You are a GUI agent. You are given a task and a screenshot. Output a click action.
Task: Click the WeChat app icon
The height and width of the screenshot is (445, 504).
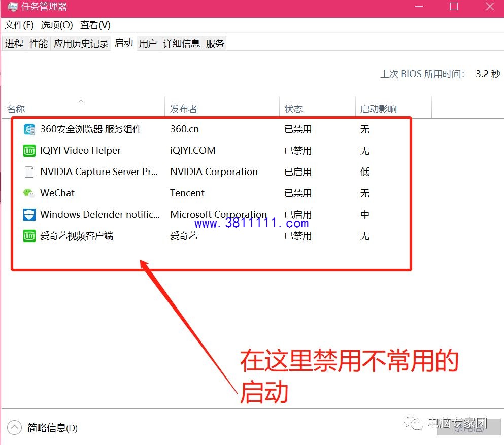click(28, 193)
